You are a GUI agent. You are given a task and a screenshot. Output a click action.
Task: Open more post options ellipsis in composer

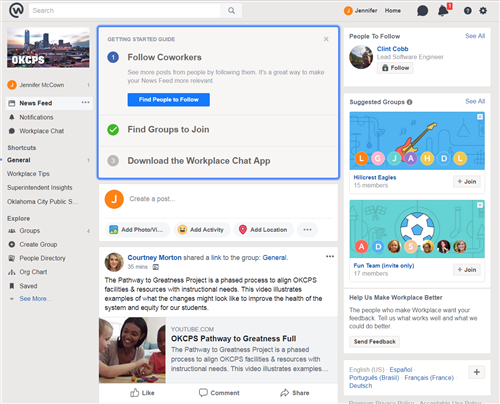307,230
